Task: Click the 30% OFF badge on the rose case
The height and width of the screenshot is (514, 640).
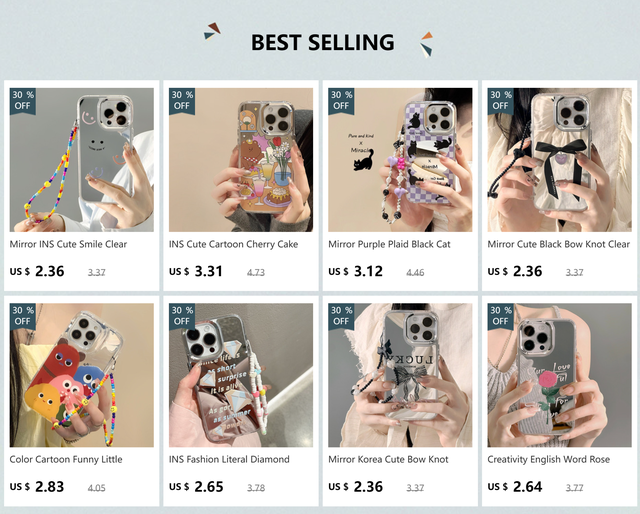Action: (x=500, y=316)
